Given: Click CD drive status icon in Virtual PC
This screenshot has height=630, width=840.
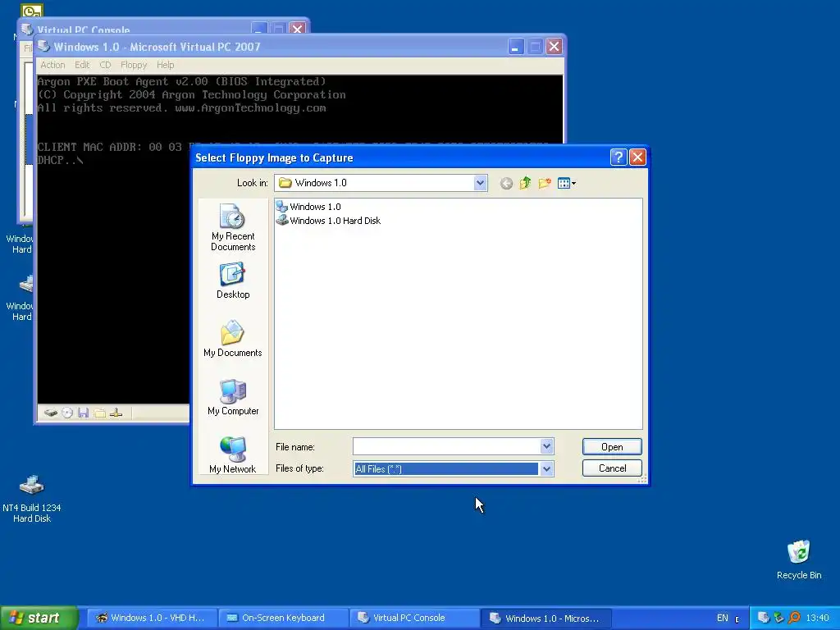Looking at the screenshot, I should tap(67, 413).
